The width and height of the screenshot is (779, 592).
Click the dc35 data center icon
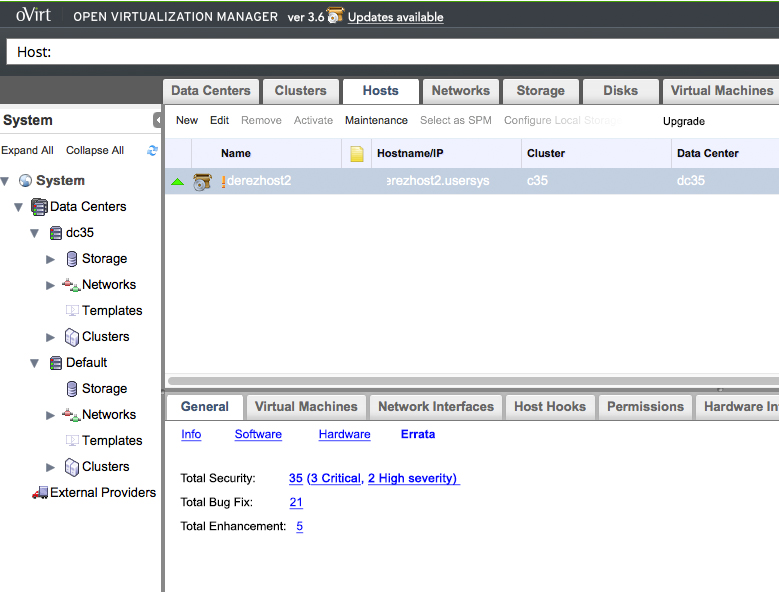[x=57, y=233]
